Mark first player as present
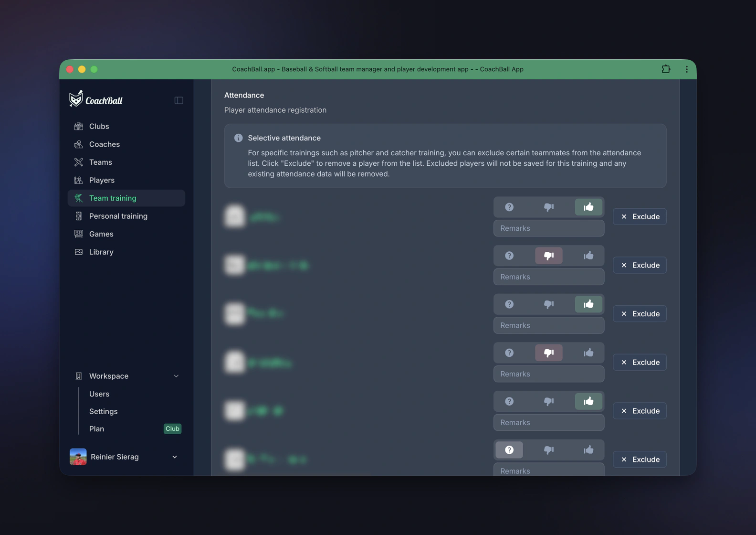The height and width of the screenshot is (535, 756). (x=588, y=207)
